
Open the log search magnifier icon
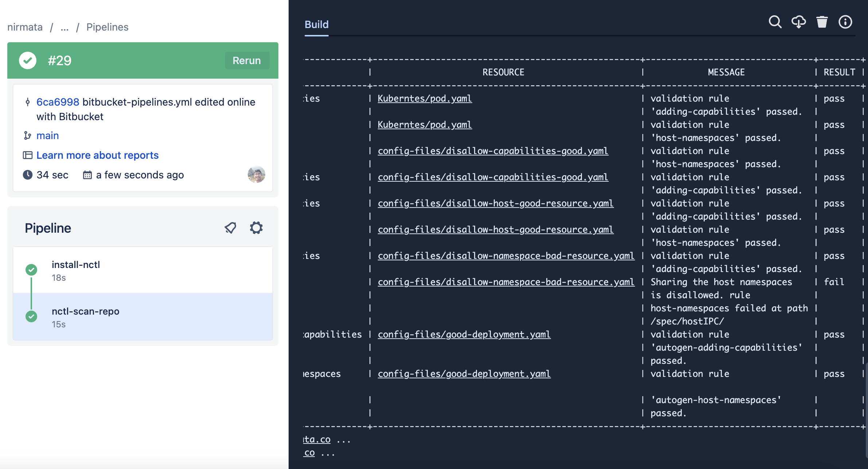point(775,22)
